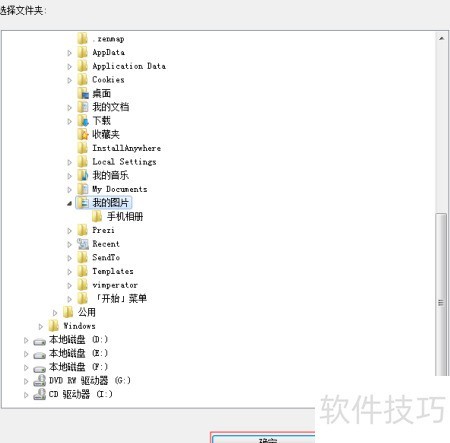Expand the 公用 folder arrow
Image resolution: width=450 pixels, height=443 pixels.
tap(55, 313)
